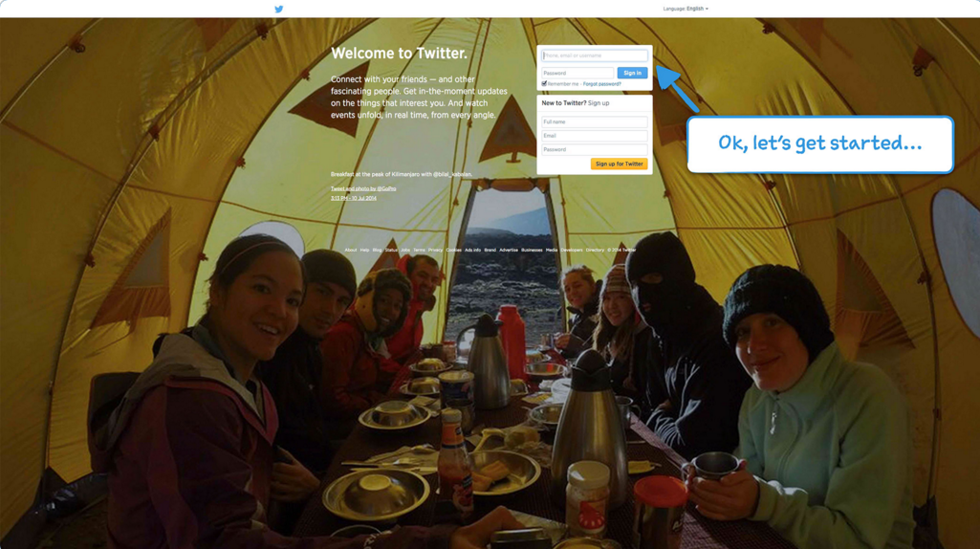Click the Twitter bird logo
This screenshot has height=549, width=980.
tap(279, 9)
